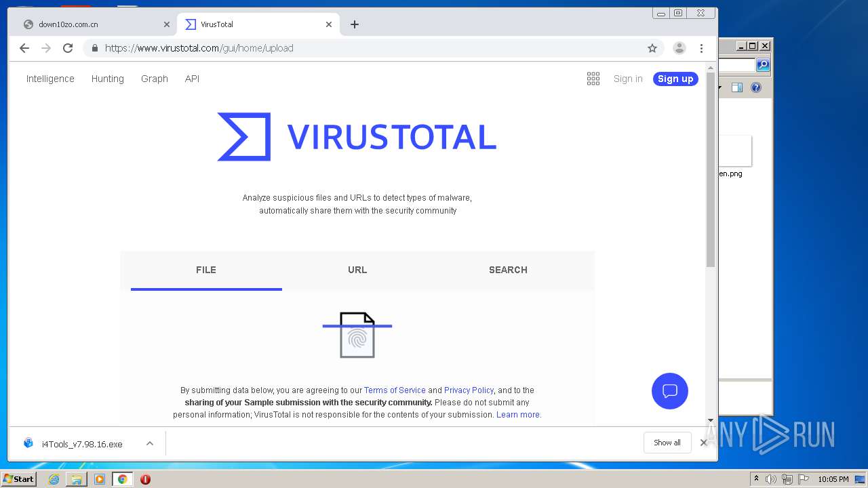
Task: Click the vertical scrollbar thumb
Action: click(x=711, y=169)
